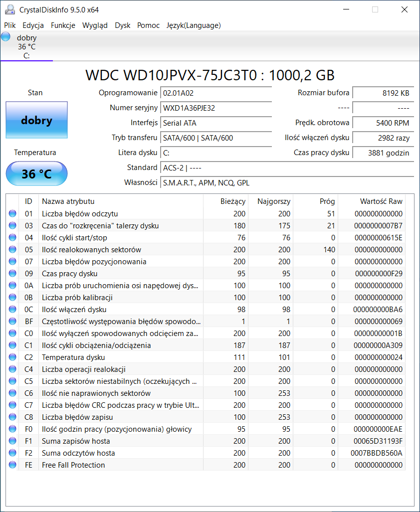
Task: Click the ID column header
Action: [29, 201]
